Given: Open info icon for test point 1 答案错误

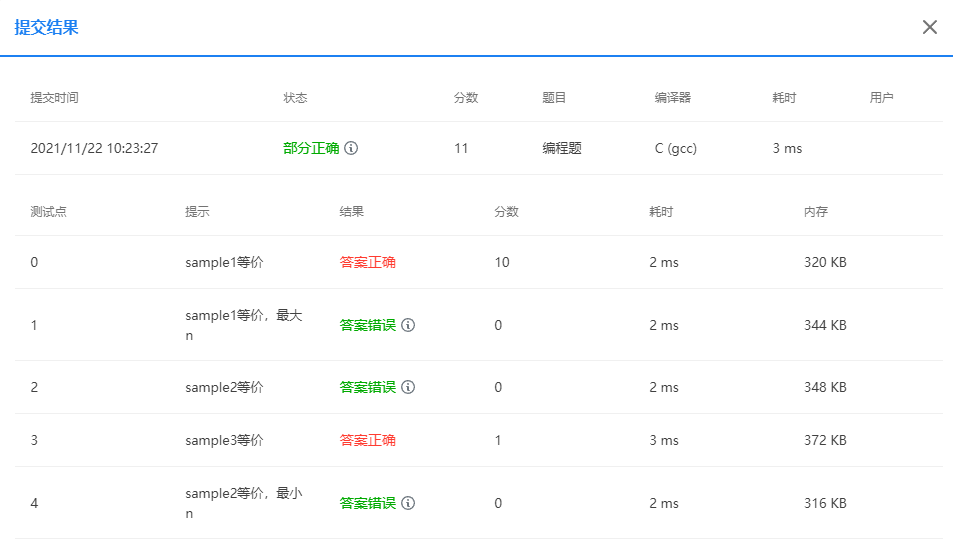Looking at the screenshot, I should point(408,325).
